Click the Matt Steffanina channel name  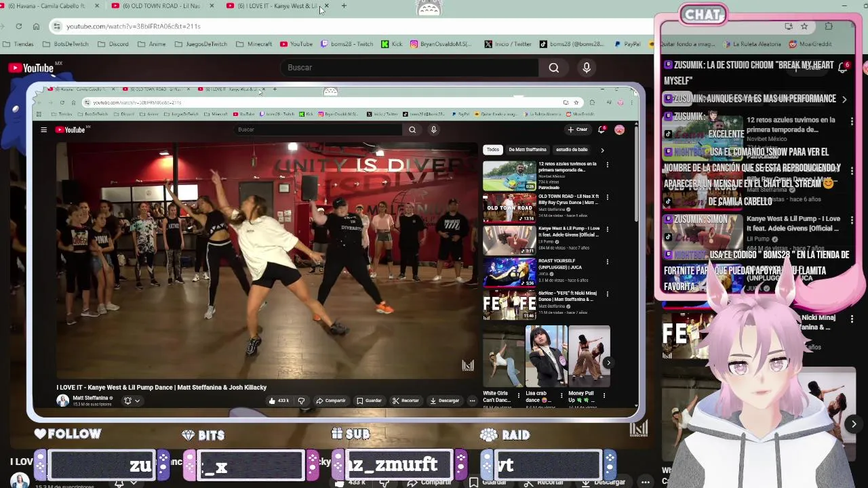(90, 398)
